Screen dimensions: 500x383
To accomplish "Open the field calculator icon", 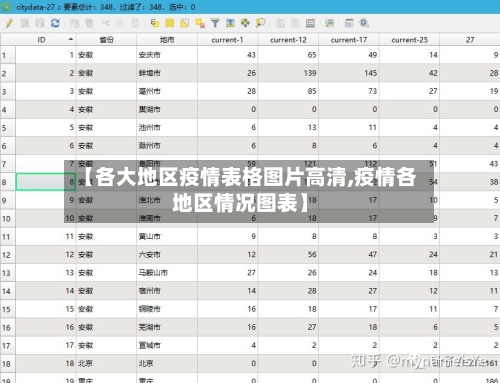I will [310, 23].
